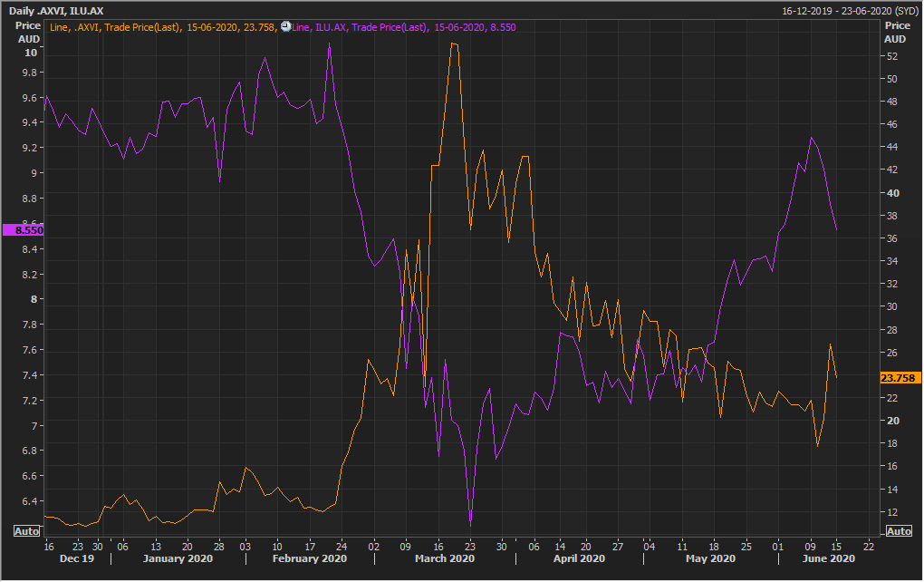Image resolution: width=924 pixels, height=582 pixels.
Task: Click the 6.8 label on left axis
Action: coord(30,451)
